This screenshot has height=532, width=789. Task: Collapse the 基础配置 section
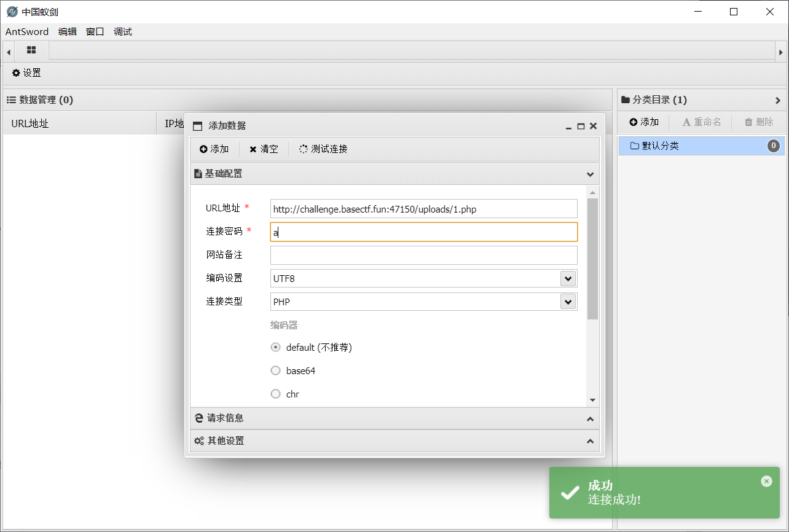pos(590,174)
